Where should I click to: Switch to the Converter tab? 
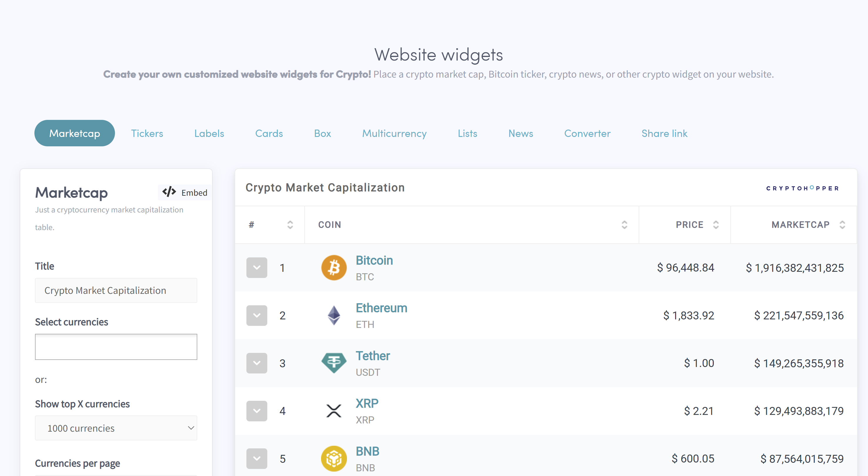click(587, 133)
